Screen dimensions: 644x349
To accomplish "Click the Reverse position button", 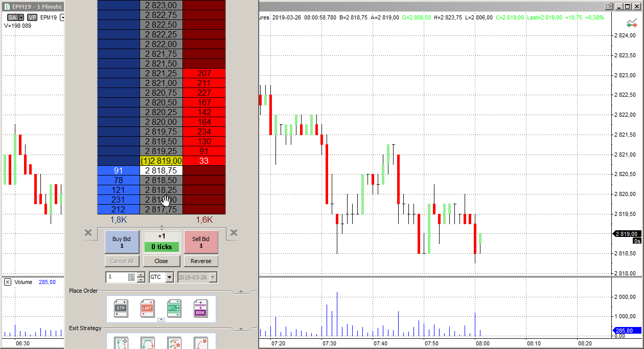I will coord(201,261).
